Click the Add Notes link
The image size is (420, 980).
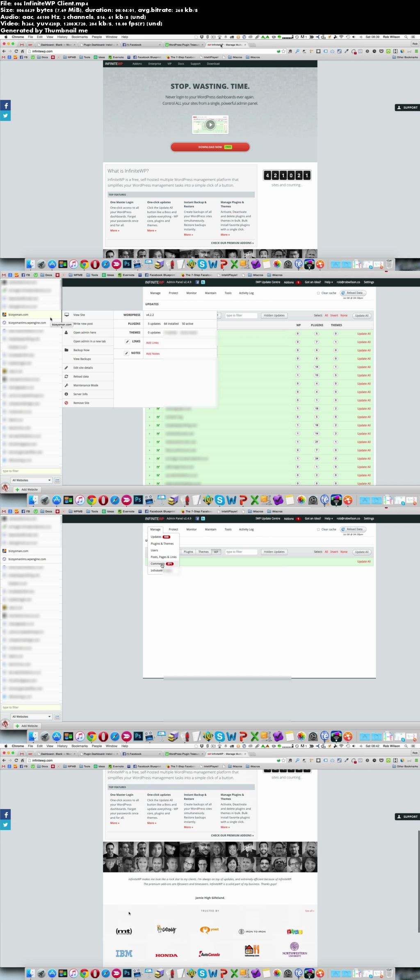tap(153, 353)
